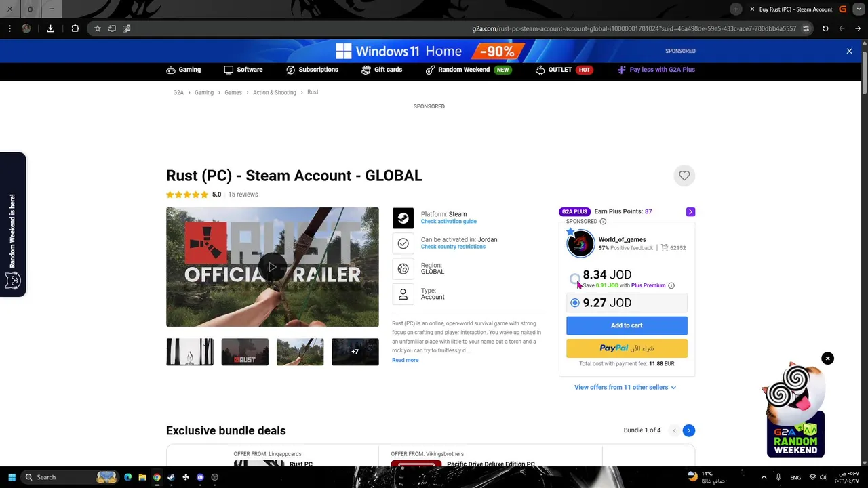Click the Add to cart button
Viewport: 868px width, 488px height.
click(x=627, y=325)
